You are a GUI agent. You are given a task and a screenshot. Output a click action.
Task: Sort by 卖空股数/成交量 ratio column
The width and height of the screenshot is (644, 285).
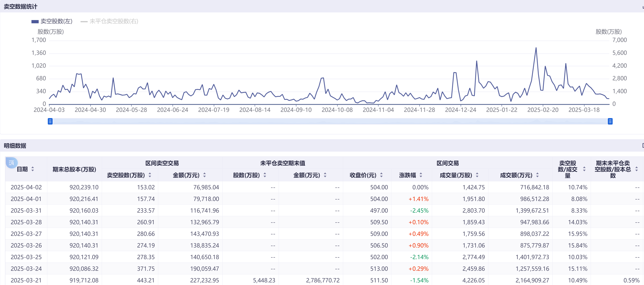click(584, 169)
